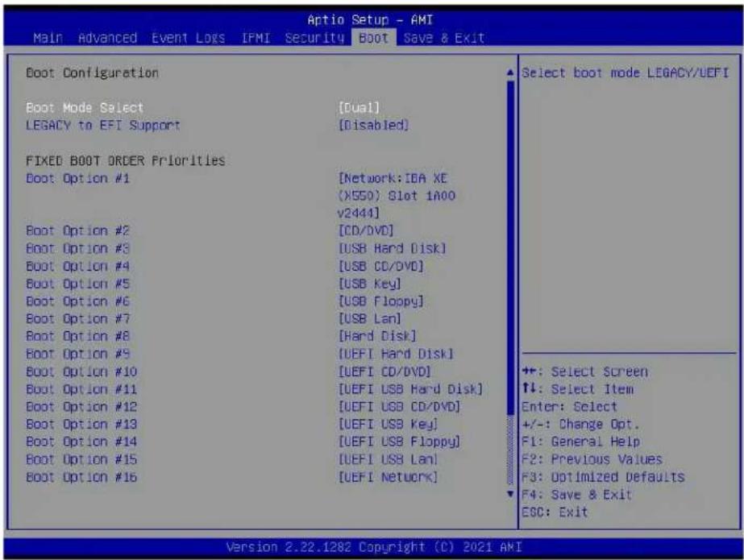Change the [UEFI USB Lan] value
This screenshot has width=744, height=560.
coord(389,459)
